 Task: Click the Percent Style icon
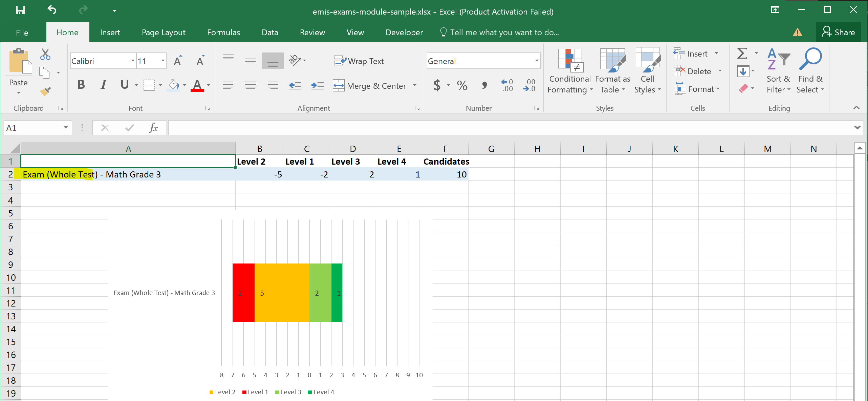(x=462, y=85)
